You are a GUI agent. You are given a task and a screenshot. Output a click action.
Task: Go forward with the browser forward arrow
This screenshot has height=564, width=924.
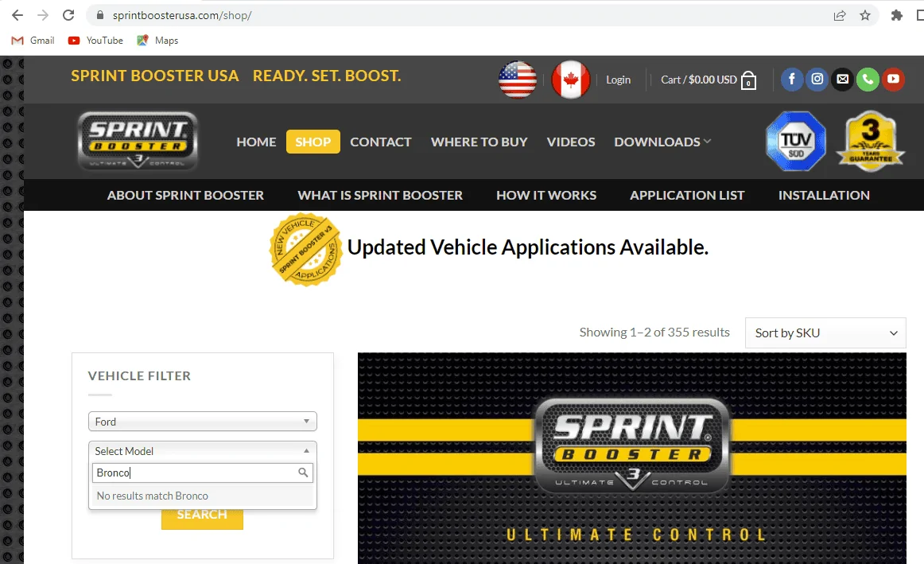(43, 15)
